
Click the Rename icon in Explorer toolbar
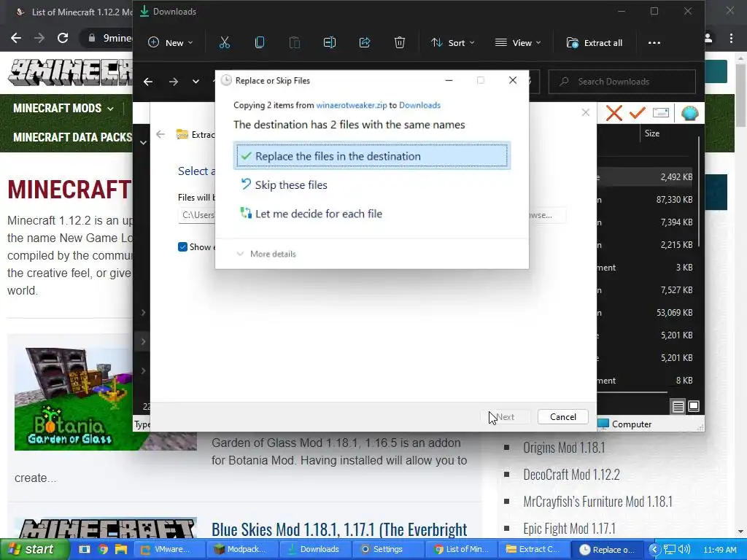(x=330, y=43)
